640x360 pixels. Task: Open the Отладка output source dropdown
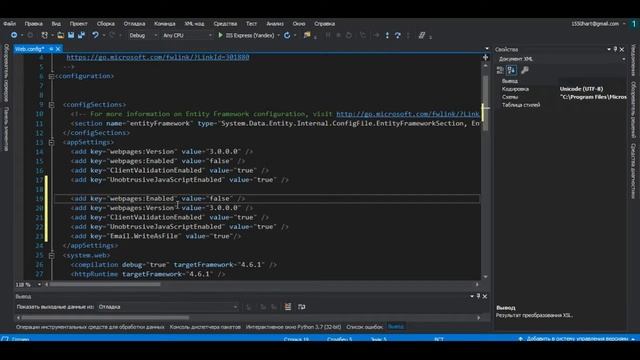[168, 307]
